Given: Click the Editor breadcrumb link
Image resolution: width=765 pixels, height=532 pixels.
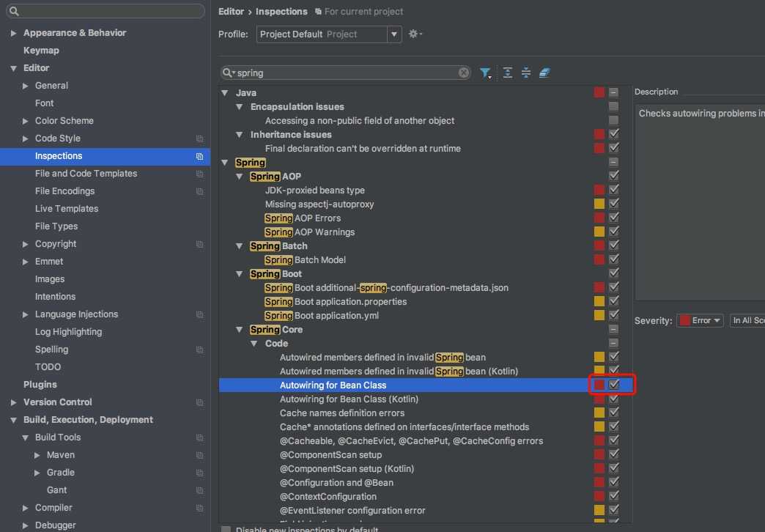Looking at the screenshot, I should (231, 11).
